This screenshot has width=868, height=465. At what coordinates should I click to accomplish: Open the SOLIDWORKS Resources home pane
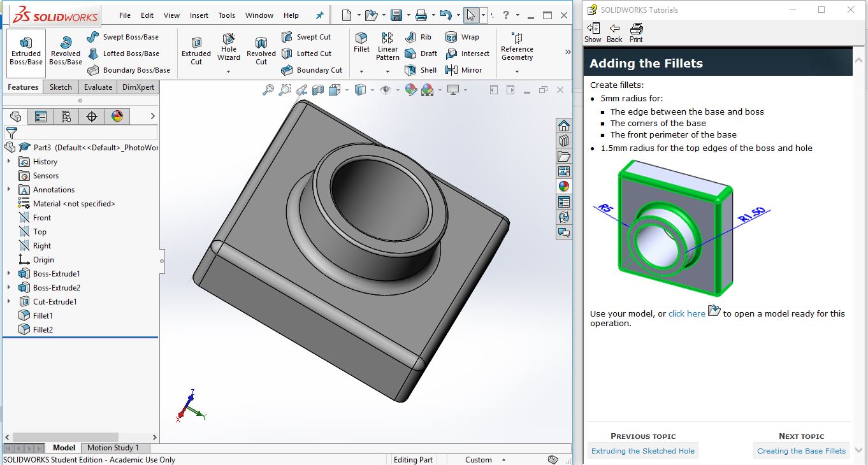pyautogui.click(x=564, y=125)
